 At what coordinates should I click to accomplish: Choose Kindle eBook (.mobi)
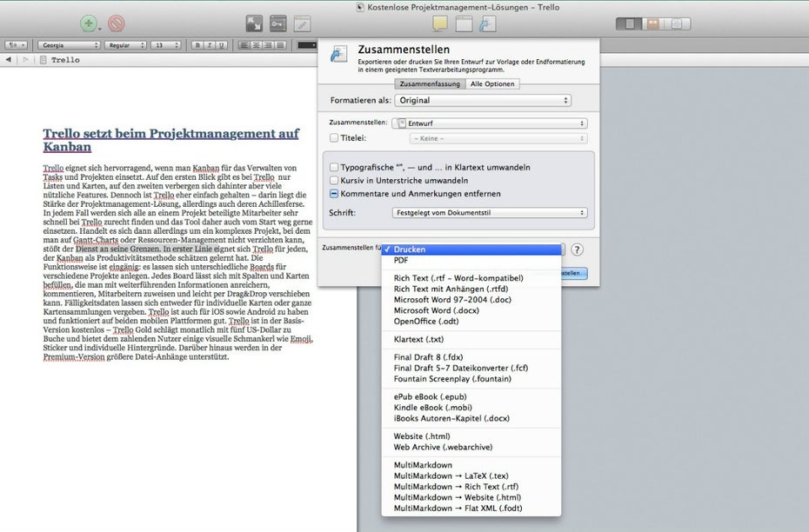[x=471, y=408]
